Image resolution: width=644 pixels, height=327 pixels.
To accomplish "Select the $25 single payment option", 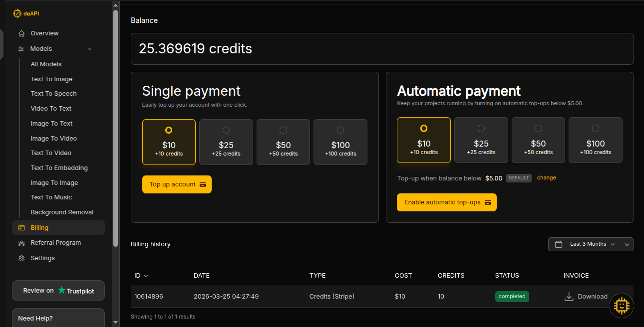I will (226, 142).
